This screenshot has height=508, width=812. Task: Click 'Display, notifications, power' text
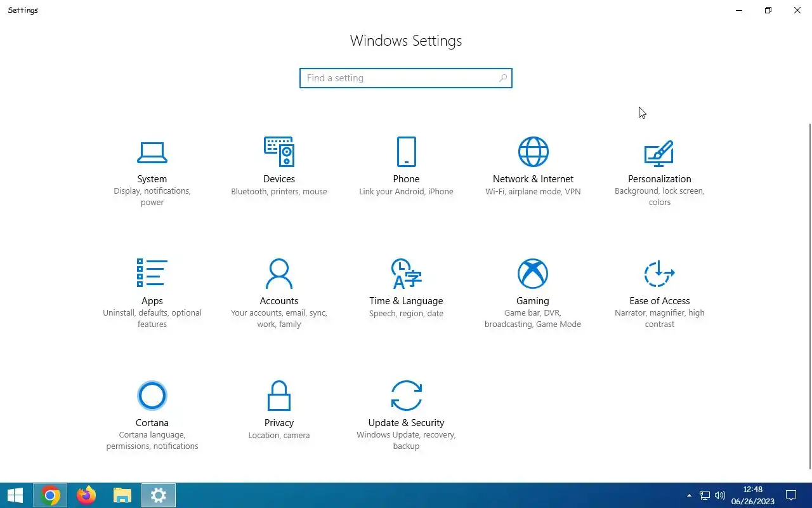(x=152, y=197)
